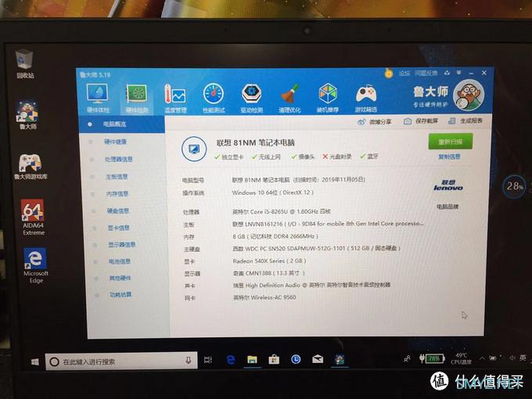Click the Windows 10 64位 operating system text

click(x=272, y=192)
